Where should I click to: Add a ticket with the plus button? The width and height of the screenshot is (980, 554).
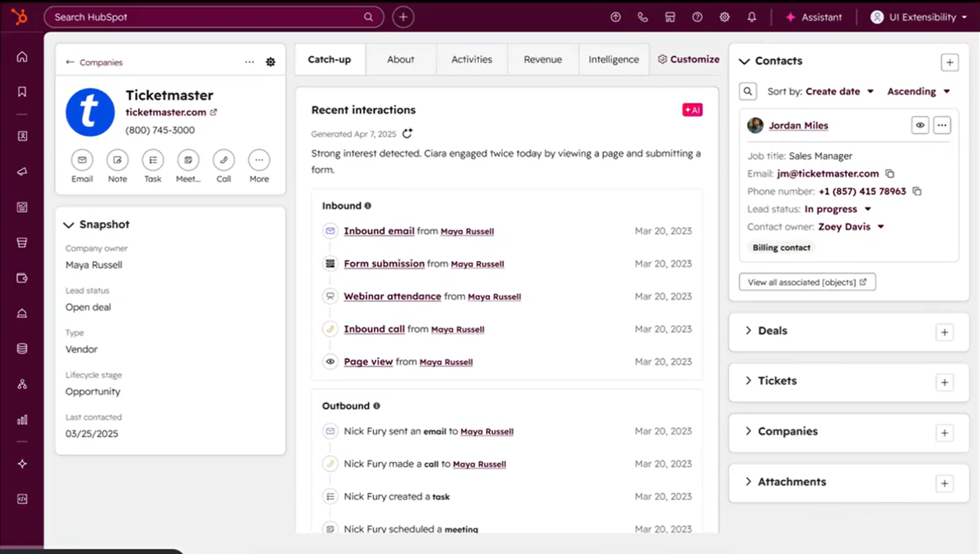944,382
